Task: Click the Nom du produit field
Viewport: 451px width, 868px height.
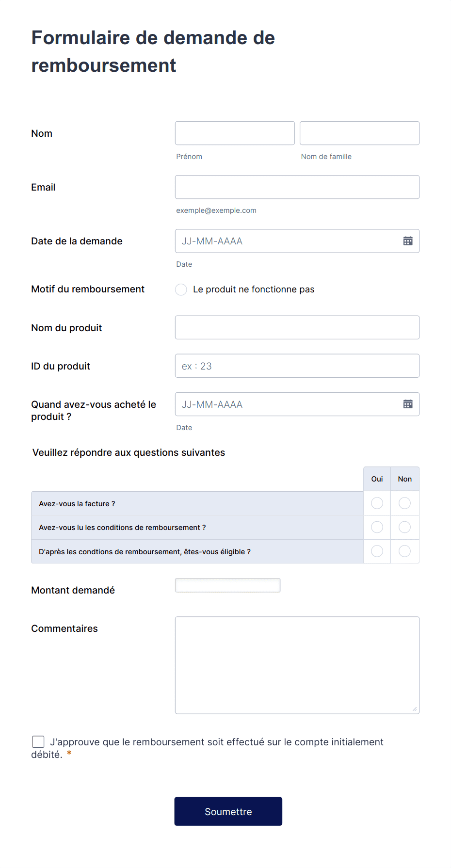Action: (x=297, y=327)
